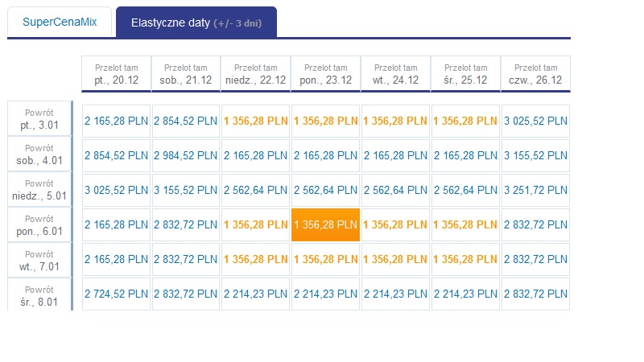The height and width of the screenshot is (362, 644).
Task: Choose return row wt., 7.01
Action: [x=39, y=260]
